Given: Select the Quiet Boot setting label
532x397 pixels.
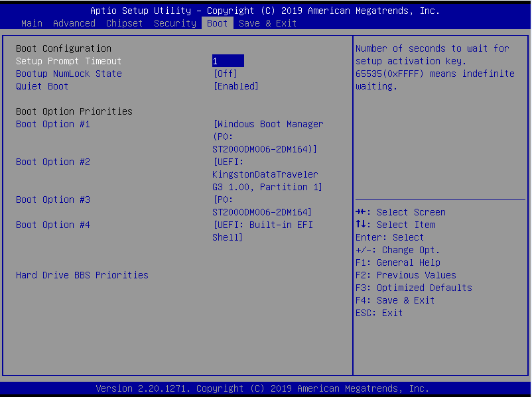Looking at the screenshot, I should [x=42, y=86].
